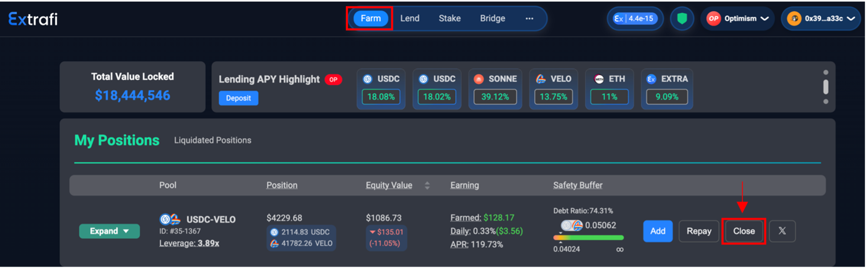Viewport: 868px width, 270px height.
Task: Switch to the Lend tab
Action: pyautogui.click(x=410, y=18)
